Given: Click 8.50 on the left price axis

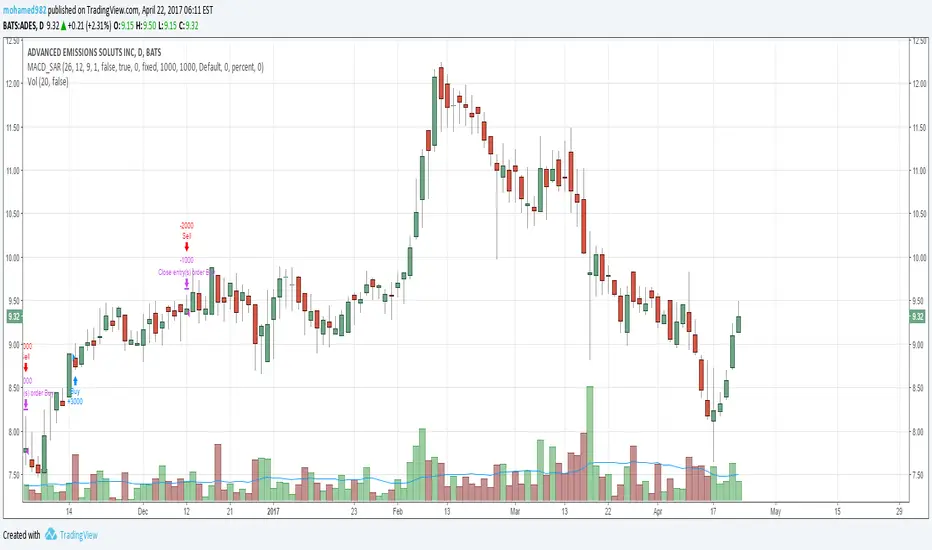Looking at the screenshot, I should (13, 388).
